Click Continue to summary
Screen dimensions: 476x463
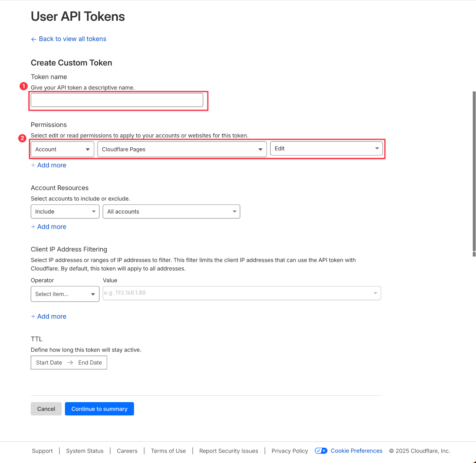point(99,409)
